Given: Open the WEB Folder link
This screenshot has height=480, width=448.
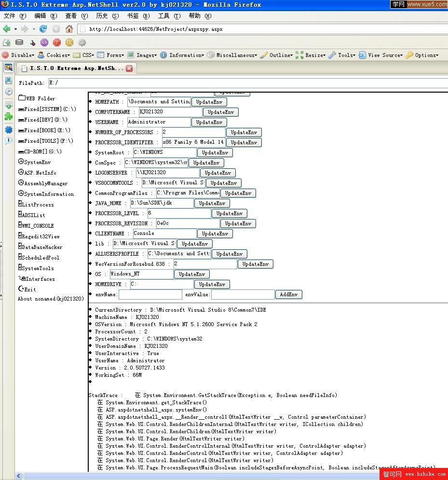Looking at the screenshot, I should pyautogui.click(x=37, y=98).
